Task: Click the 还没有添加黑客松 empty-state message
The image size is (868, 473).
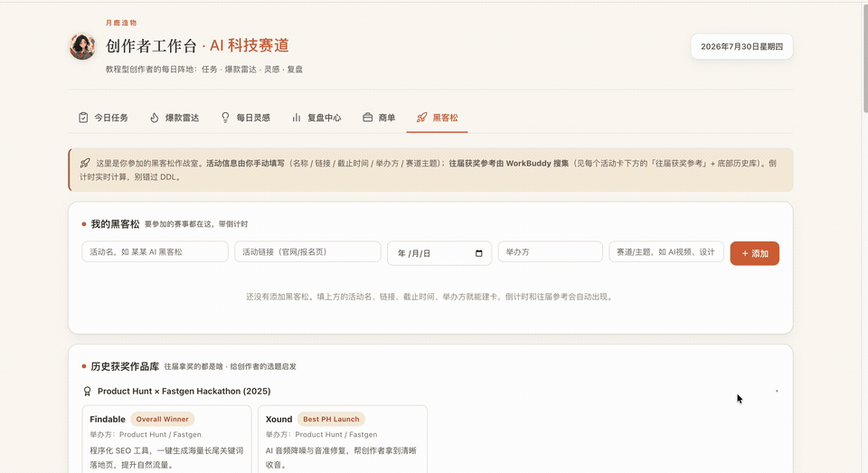Action: click(430, 297)
